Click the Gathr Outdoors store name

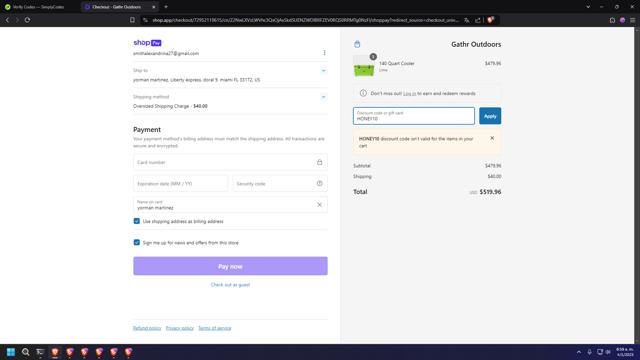(476, 44)
